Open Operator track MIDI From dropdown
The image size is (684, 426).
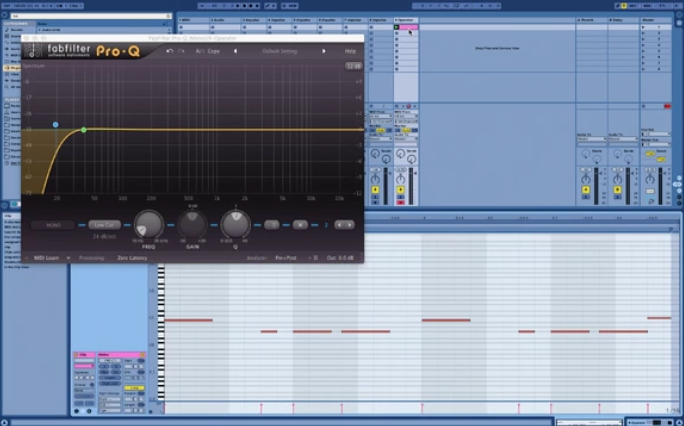[406, 116]
